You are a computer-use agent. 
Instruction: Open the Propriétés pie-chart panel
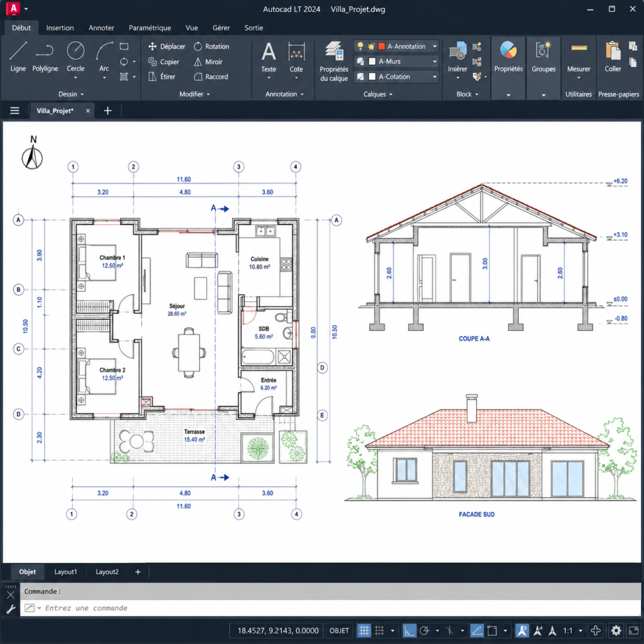tap(508, 57)
